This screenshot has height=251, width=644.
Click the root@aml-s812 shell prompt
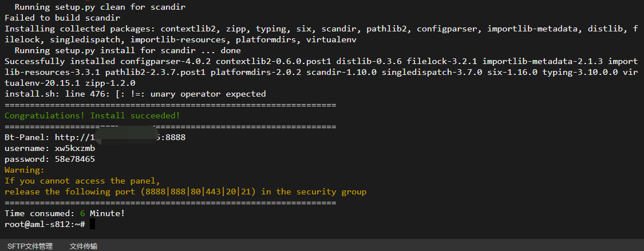pos(45,224)
